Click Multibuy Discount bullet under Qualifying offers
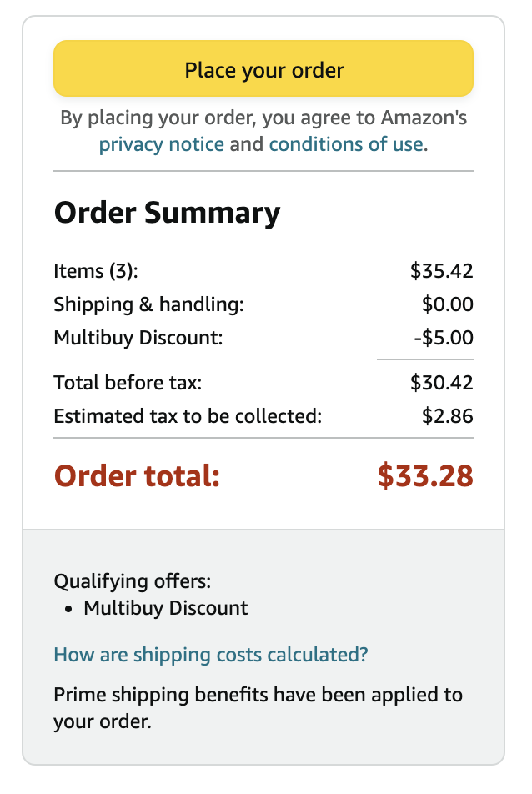This screenshot has width=532, height=794. tap(165, 608)
